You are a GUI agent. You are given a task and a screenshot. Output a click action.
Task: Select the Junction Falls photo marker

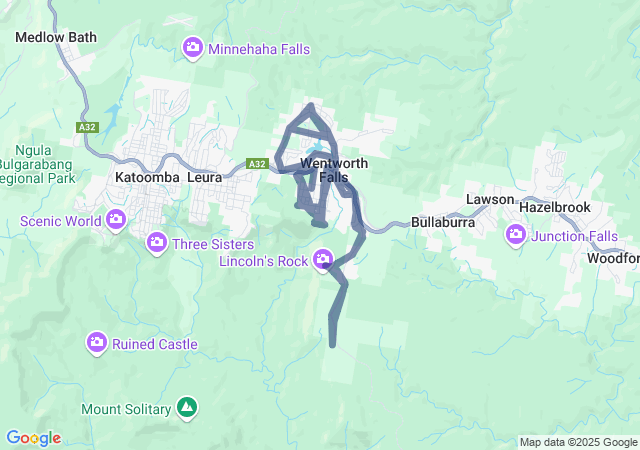pyautogui.click(x=516, y=236)
